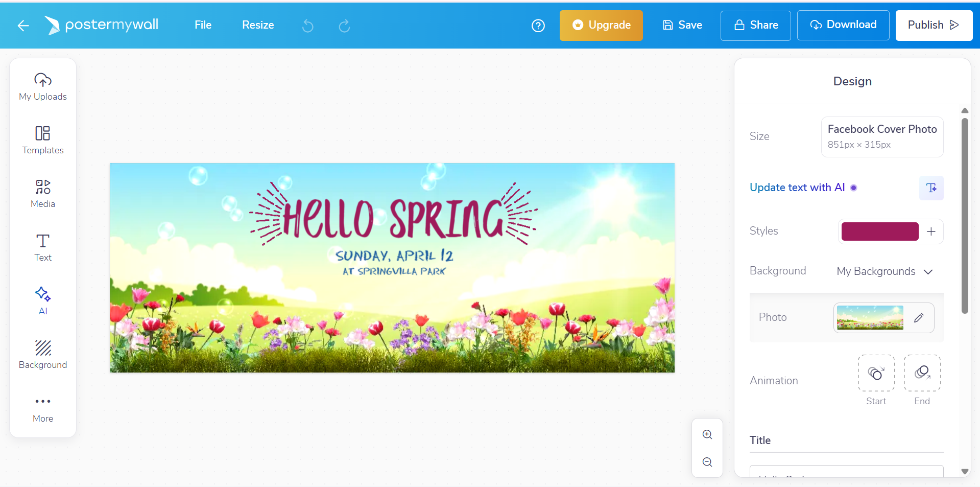Click the Upgrade button
This screenshot has width=980, height=487.
click(x=601, y=25)
